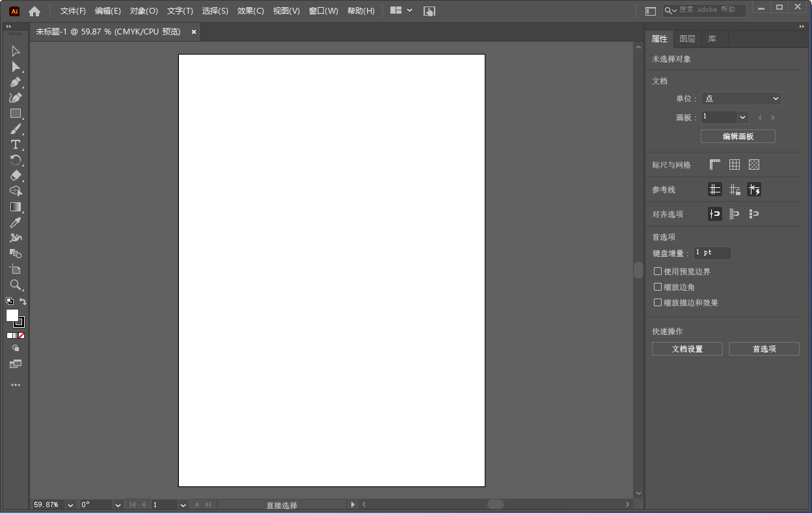Toggle the smart guides icon off
This screenshot has width=812, height=513.
754,189
